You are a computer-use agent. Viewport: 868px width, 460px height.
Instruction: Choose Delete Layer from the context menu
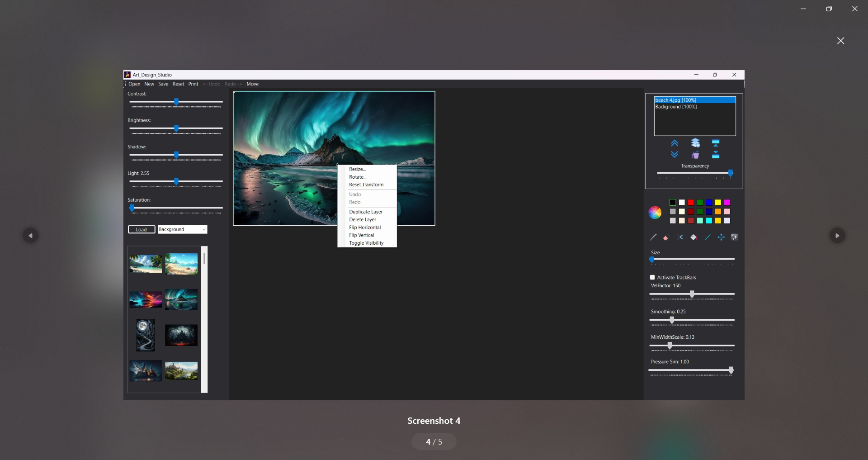click(367, 219)
